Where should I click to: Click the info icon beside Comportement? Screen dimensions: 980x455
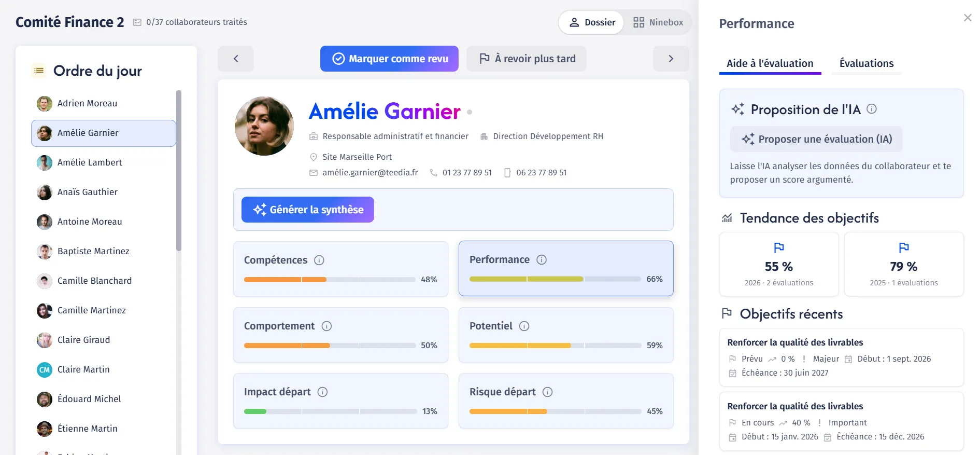(326, 326)
